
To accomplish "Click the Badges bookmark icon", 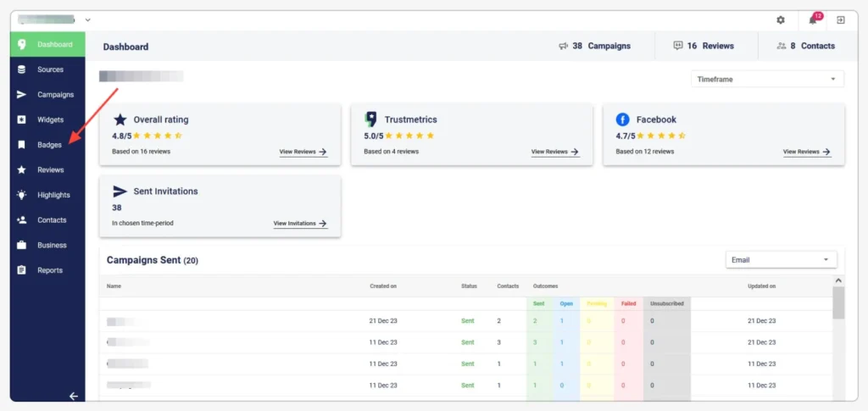I will [21, 145].
